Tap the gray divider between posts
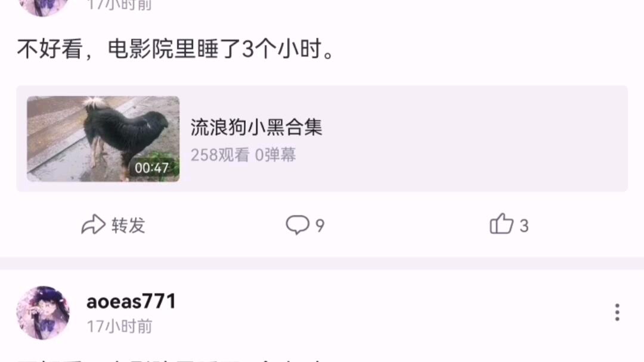Viewport: 644px width, 362px height. click(322, 264)
